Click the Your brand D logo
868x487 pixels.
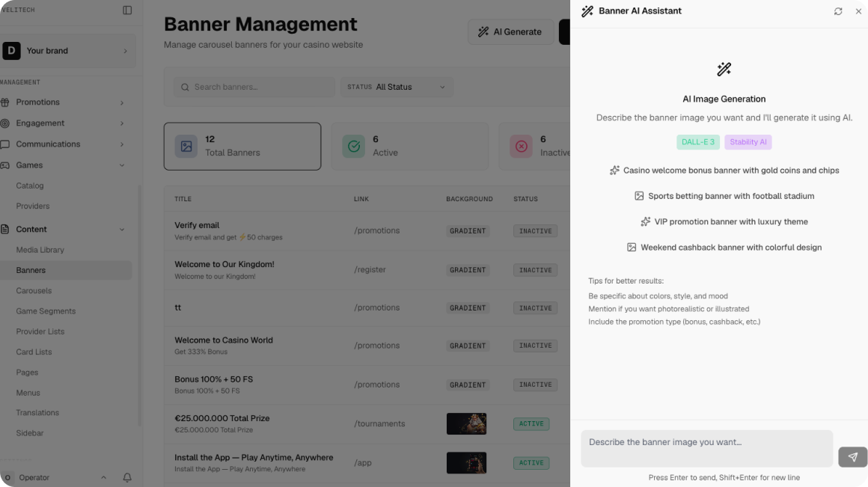tap(12, 50)
